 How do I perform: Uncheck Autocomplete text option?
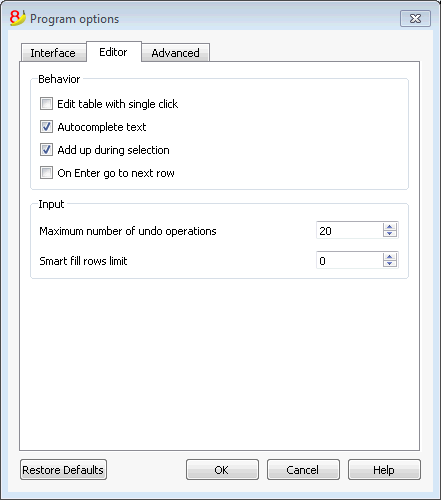click(46, 127)
